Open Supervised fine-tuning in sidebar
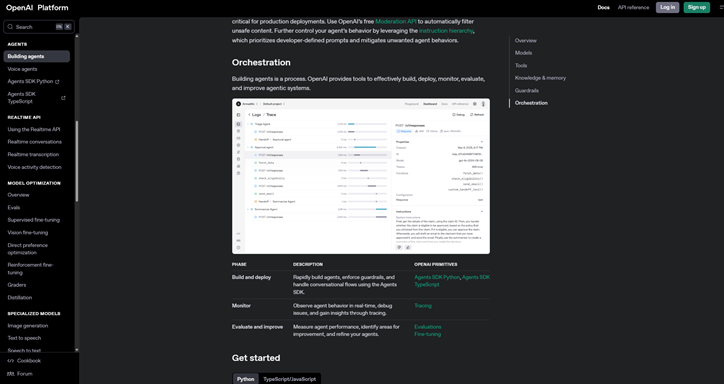Screen dimensions: 724x384 (x=33, y=220)
